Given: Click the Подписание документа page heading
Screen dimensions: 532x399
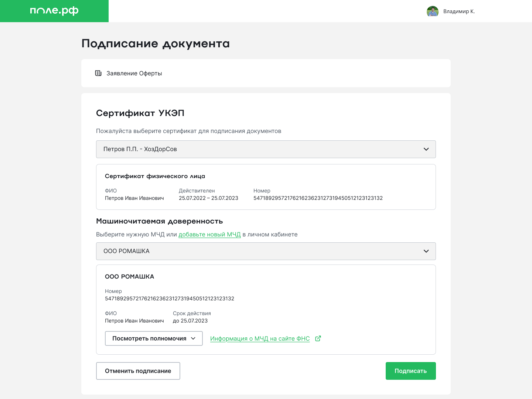Looking at the screenshot, I should click(156, 44).
